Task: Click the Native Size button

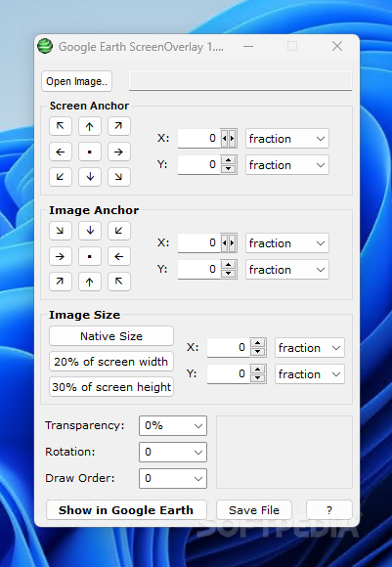Action: click(x=111, y=336)
